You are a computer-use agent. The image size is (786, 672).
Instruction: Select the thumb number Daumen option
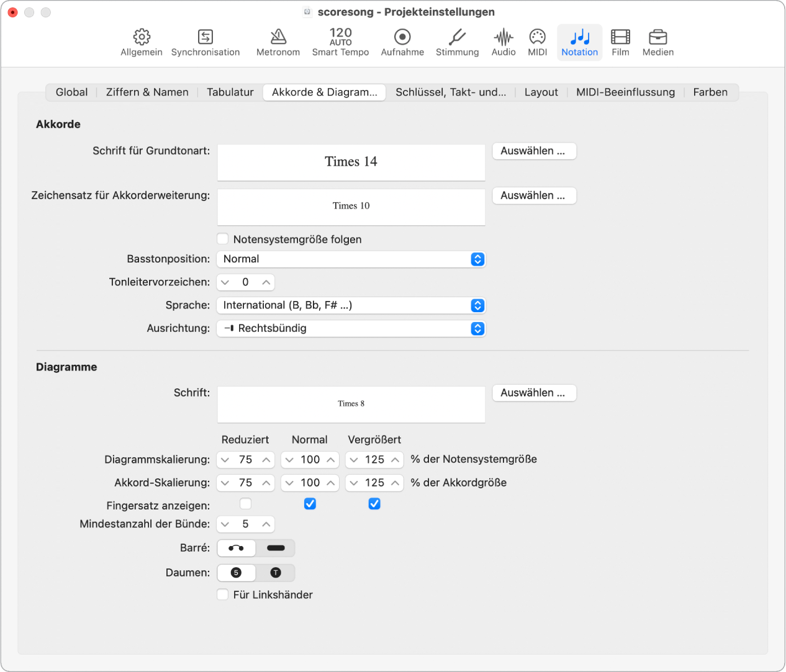tap(236, 572)
